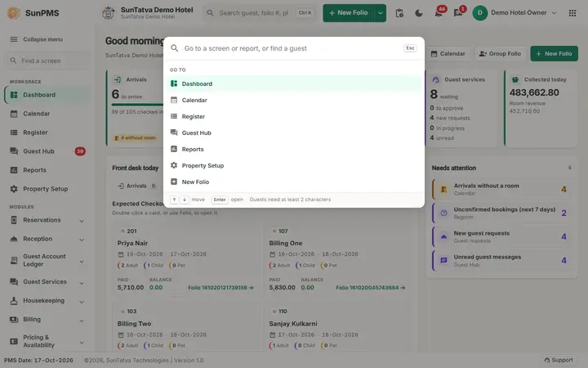
Task: Click the Billing module icon
Action: pos(14,320)
